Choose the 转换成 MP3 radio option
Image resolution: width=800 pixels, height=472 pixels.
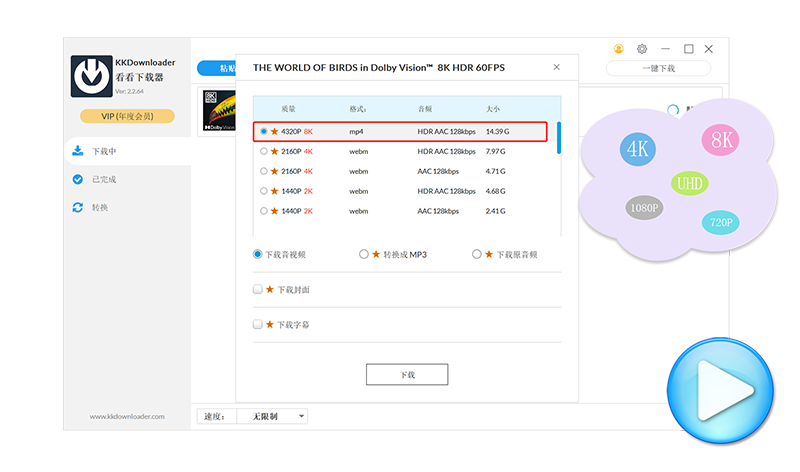coord(364,255)
